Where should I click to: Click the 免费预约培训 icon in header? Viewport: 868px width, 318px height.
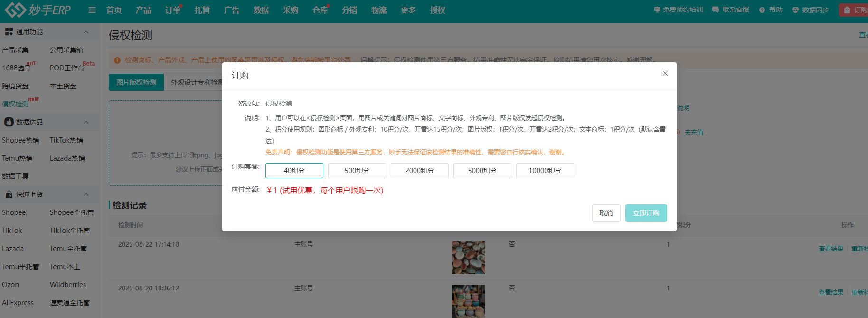point(657,10)
